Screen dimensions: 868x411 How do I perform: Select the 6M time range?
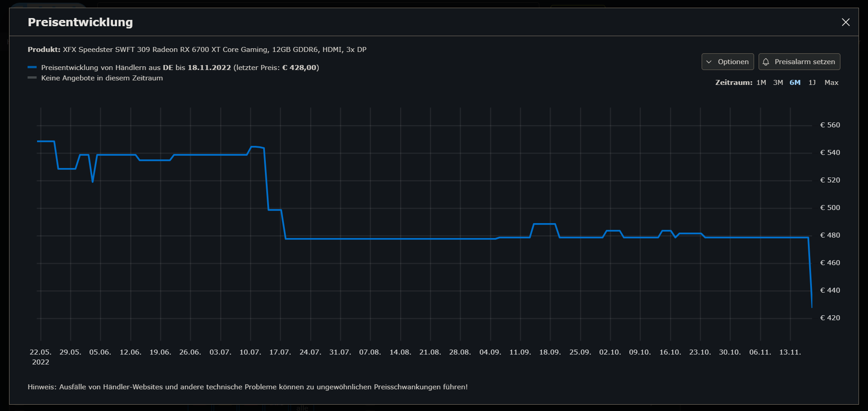[795, 83]
